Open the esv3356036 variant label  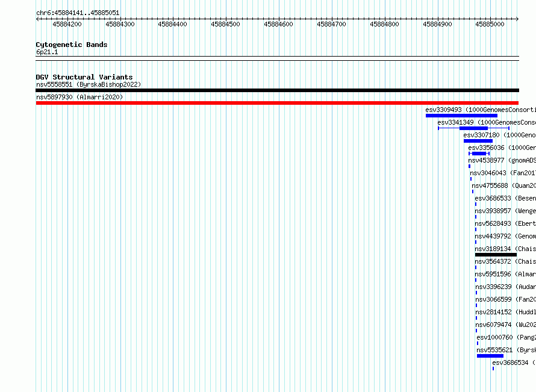click(502, 148)
